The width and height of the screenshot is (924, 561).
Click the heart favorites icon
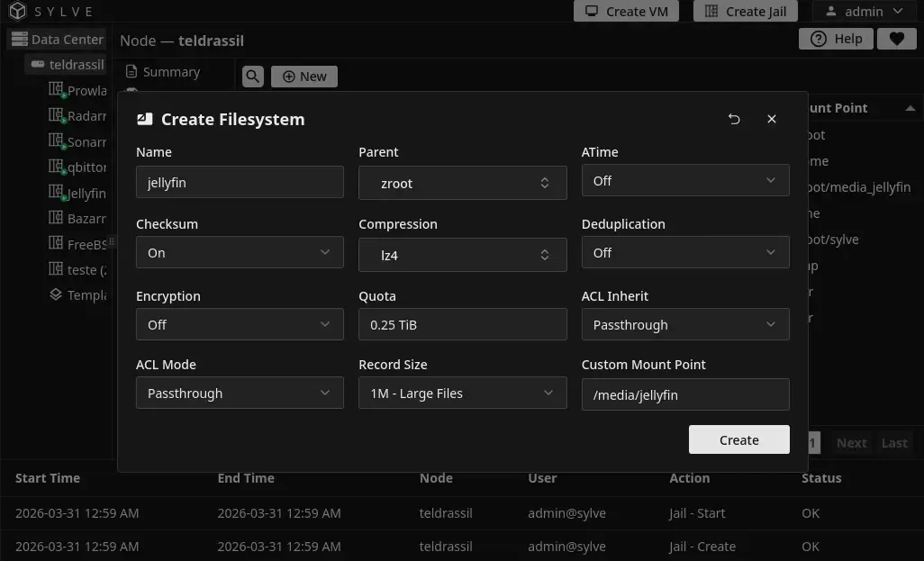pos(896,39)
